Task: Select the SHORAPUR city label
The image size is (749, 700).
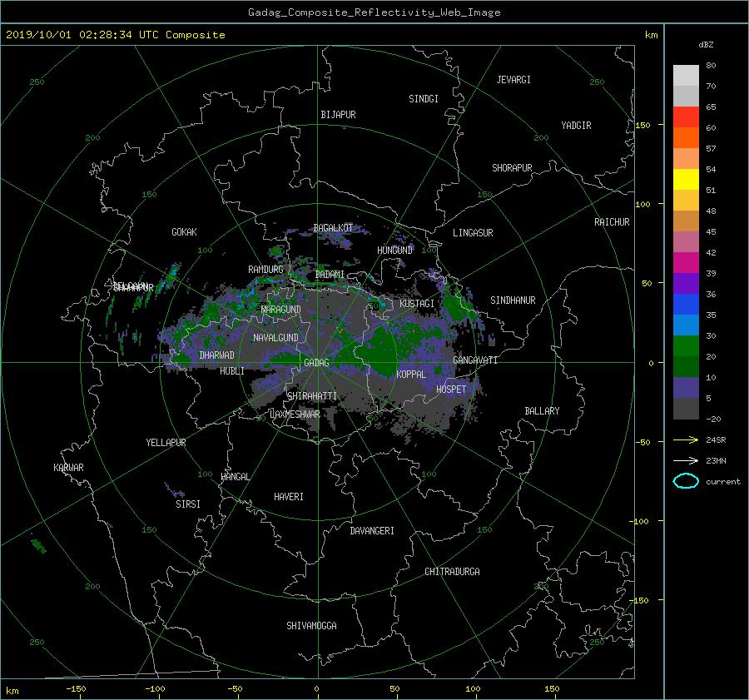Action: tap(512, 168)
